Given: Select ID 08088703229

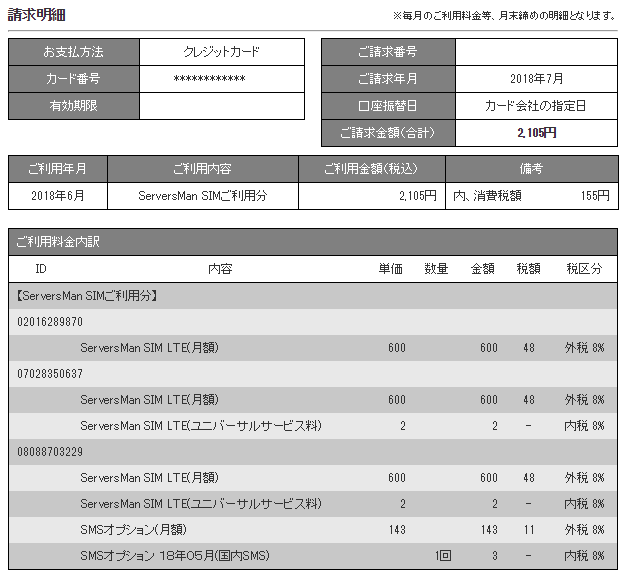Looking at the screenshot, I should (50, 452).
